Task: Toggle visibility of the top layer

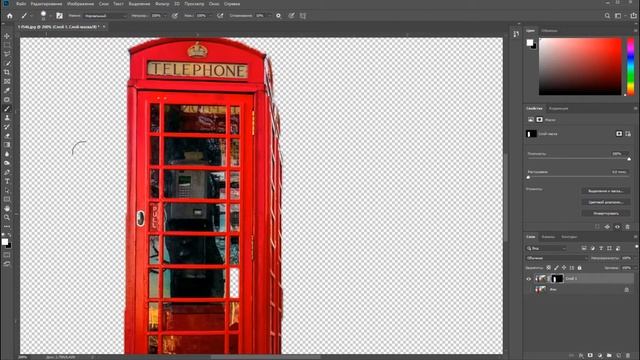Action: click(x=529, y=279)
